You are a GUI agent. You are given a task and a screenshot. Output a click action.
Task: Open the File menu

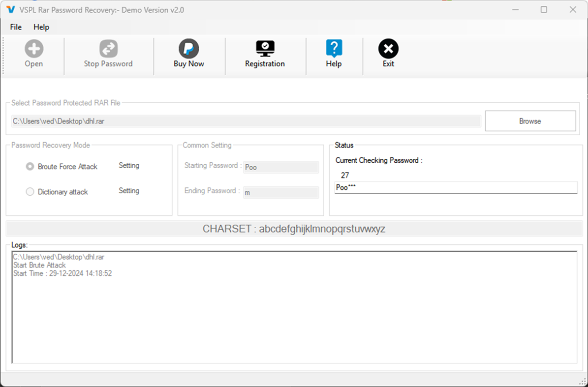tap(15, 27)
